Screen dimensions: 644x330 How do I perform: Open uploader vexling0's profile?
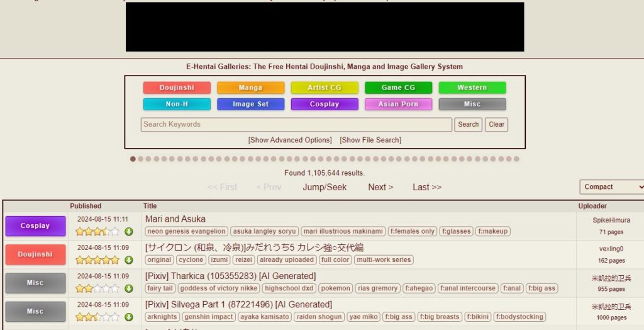(x=611, y=249)
